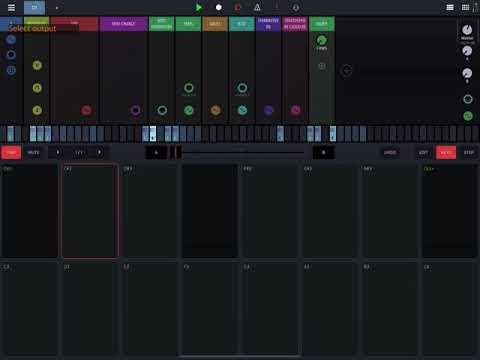This screenshot has height=360, width=480.
Task: Tap the C4 pad
Action: (x=450, y=309)
